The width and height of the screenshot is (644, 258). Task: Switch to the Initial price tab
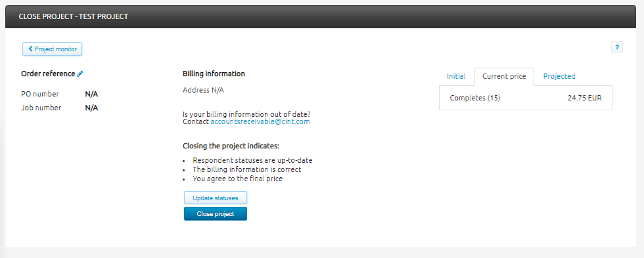[456, 76]
